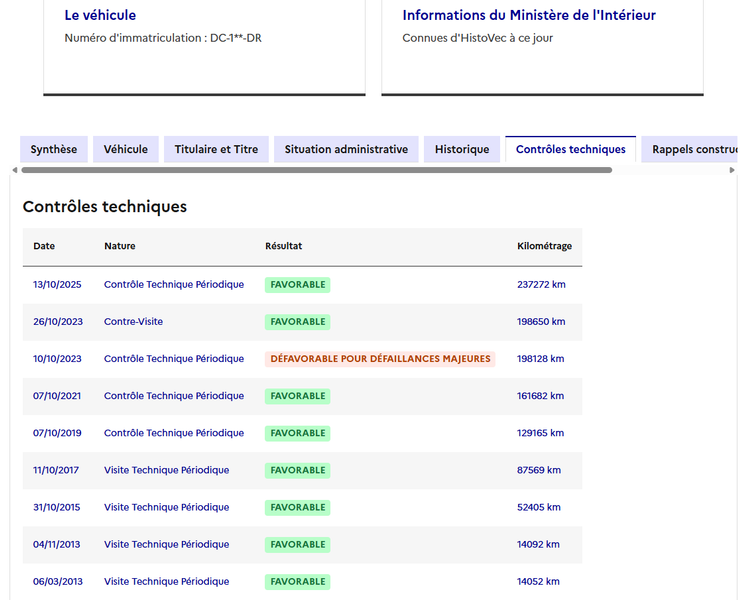749x600 pixels.
Task: Click the 198650 km mileage value
Action: [541, 322]
